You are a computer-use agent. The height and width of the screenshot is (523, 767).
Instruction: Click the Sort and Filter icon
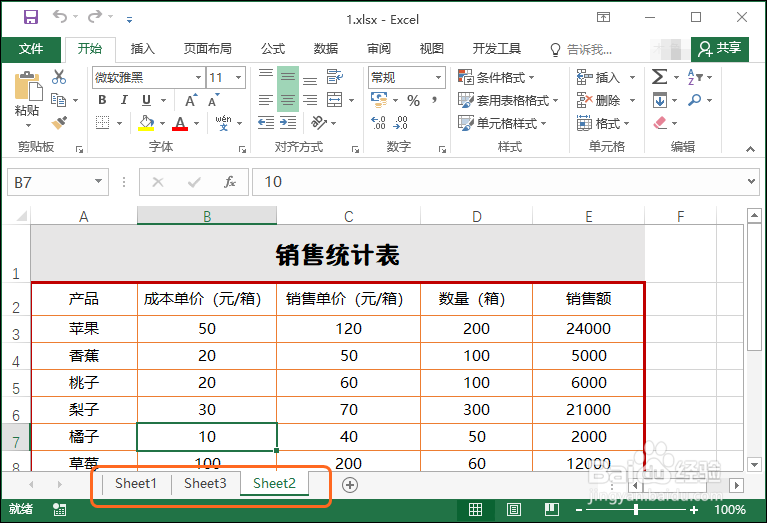pos(695,77)
